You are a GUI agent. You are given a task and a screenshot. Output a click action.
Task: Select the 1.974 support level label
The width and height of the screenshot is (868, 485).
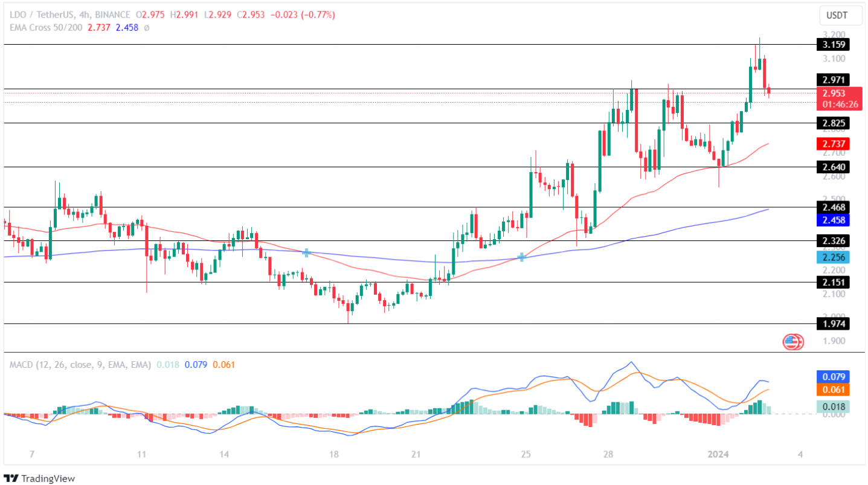(832, 325)
